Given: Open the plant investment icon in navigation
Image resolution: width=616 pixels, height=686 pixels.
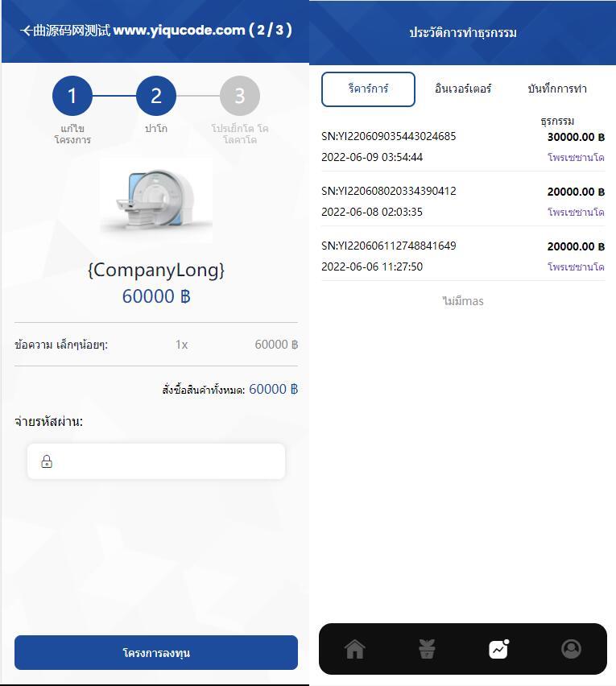Looking at the screenshot, I should click(427, 649).
